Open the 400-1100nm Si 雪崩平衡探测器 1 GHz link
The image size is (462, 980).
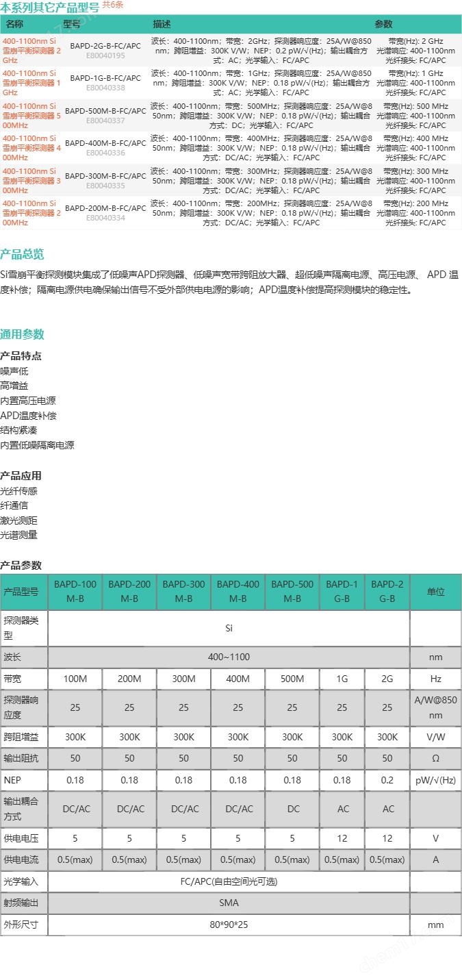31,83
